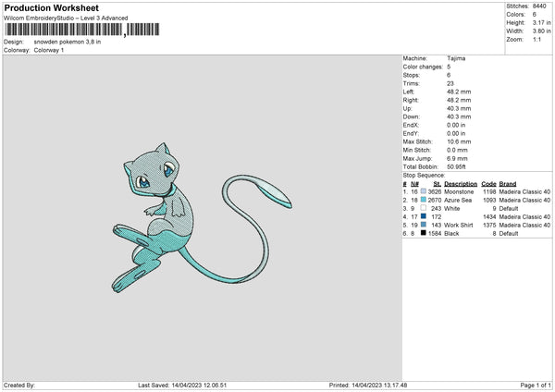
Task: Click the Machine value 'Tajima'
Action: click(x=456, y=58)
